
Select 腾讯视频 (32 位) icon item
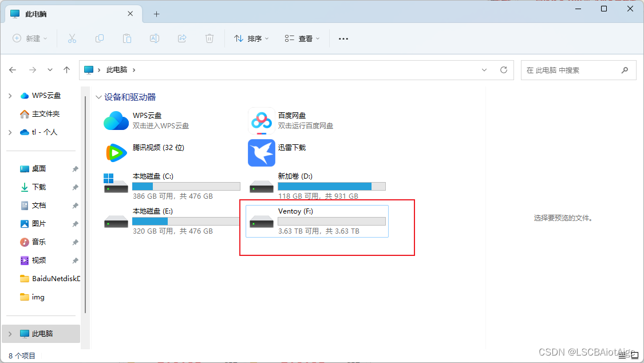point(116,153)
